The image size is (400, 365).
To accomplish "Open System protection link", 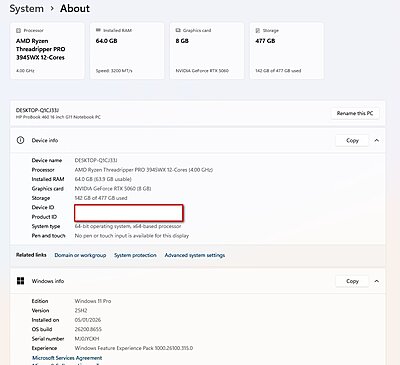I will click(135, 255).
